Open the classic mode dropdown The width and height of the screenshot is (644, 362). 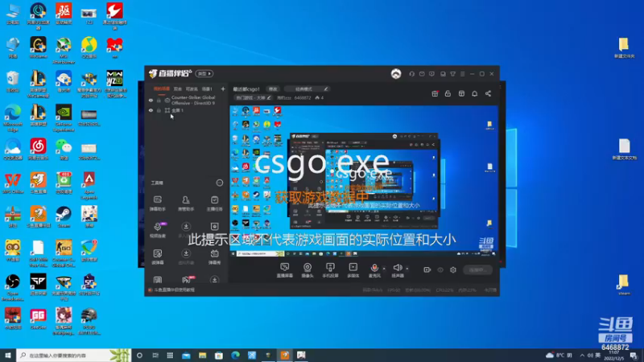[308, 88]
